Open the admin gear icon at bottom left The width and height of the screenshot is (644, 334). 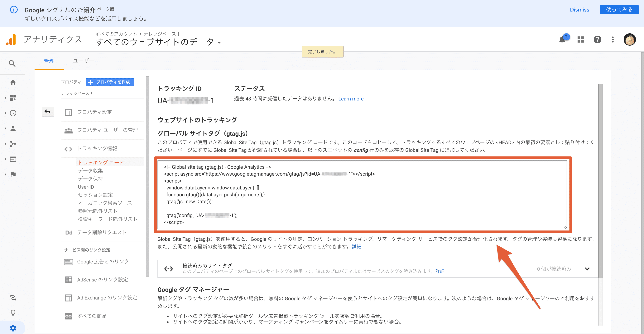pos(13,328)
